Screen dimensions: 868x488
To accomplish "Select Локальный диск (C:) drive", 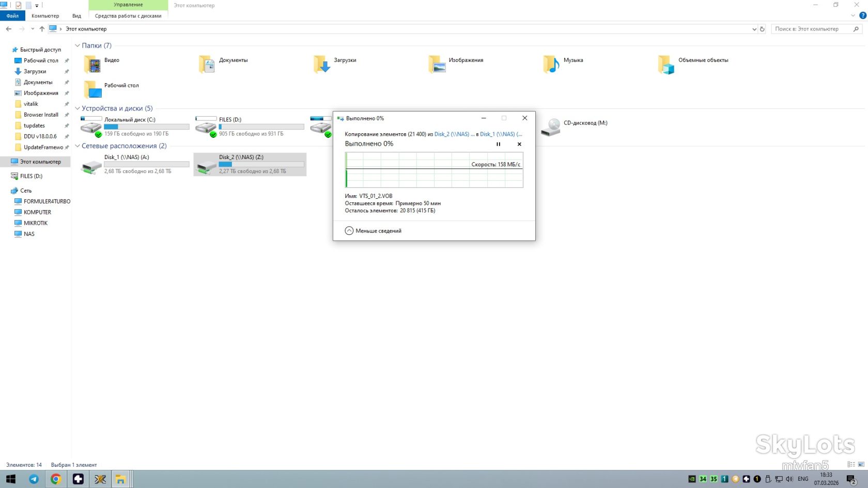I will [135, 127].
